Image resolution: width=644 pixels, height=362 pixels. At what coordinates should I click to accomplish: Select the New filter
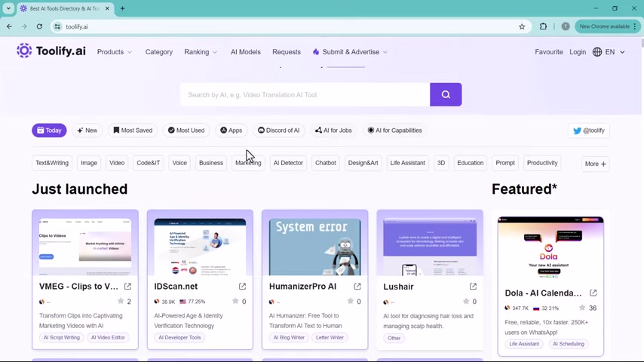(x=87, y=130)
